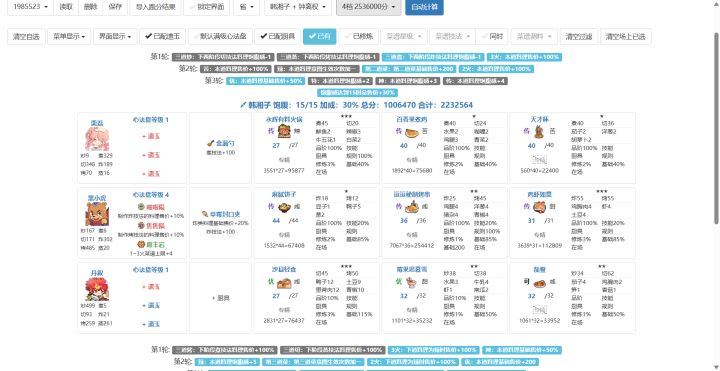This screenshot has width=720, height=371.
Task: Click the 莓果思慕雪 smoothie dish icon
Action: (x=411, y=282)
